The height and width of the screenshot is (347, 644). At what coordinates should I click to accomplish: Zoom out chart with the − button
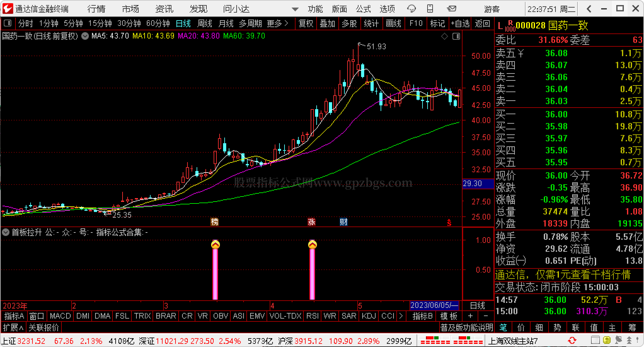(x=486, y=316)
